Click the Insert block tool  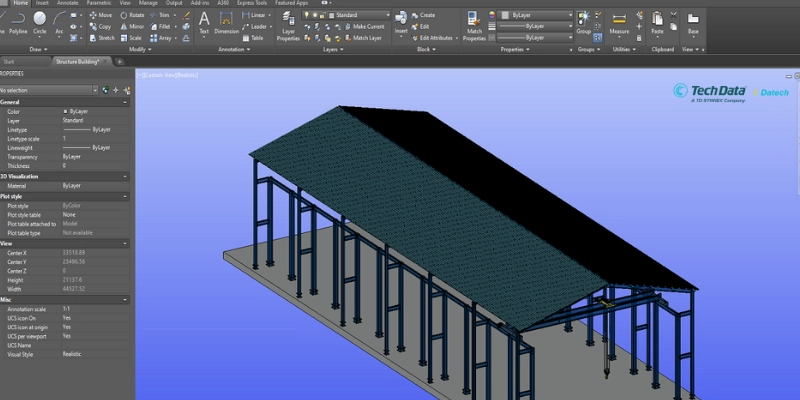click(x=401, y=22)
